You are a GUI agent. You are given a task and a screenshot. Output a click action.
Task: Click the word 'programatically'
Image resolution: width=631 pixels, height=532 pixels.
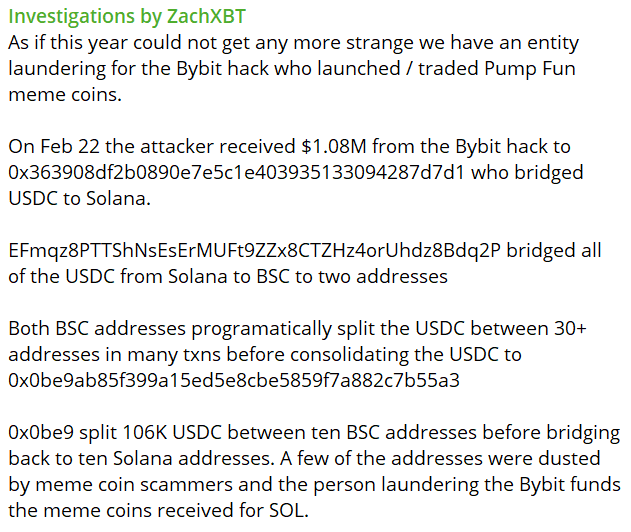261,329
